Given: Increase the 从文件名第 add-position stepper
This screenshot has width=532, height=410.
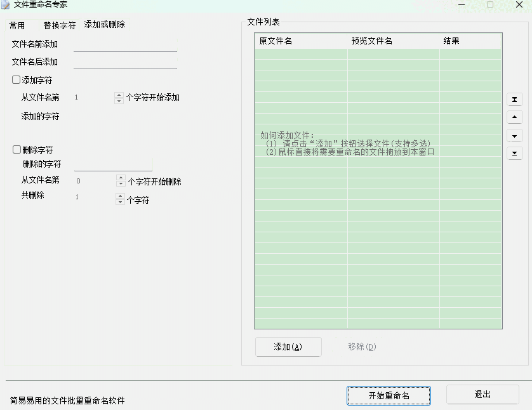Looking at the screenshot, I should (119, 95).
